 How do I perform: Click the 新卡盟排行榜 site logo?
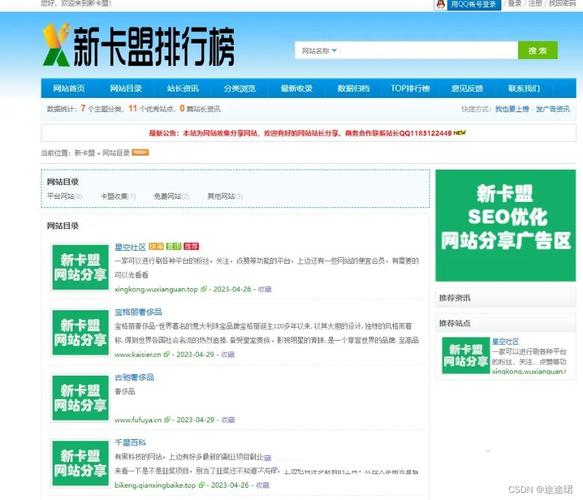(x=139, y=46)
